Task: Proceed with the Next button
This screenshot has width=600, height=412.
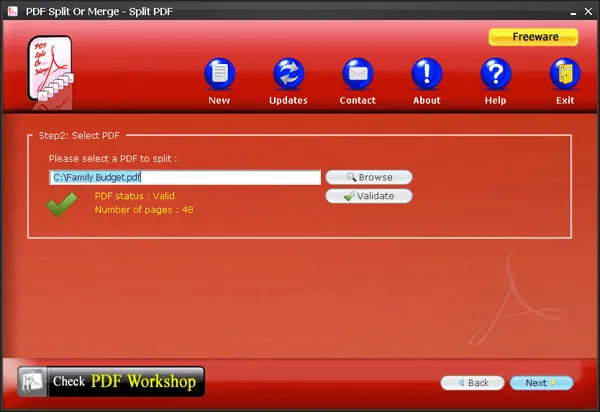Action: [541, 383]
